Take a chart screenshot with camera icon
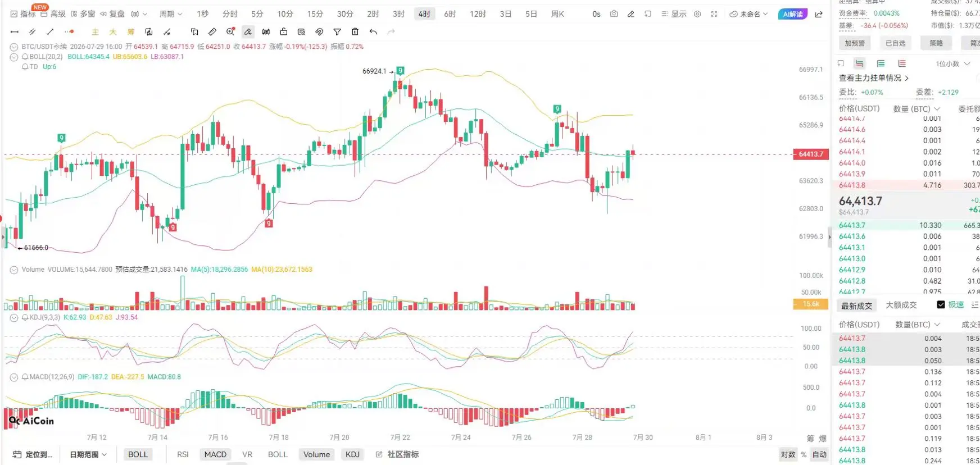Image resolution: width=980 pixels, height=465 pixels. pos(614,13)
